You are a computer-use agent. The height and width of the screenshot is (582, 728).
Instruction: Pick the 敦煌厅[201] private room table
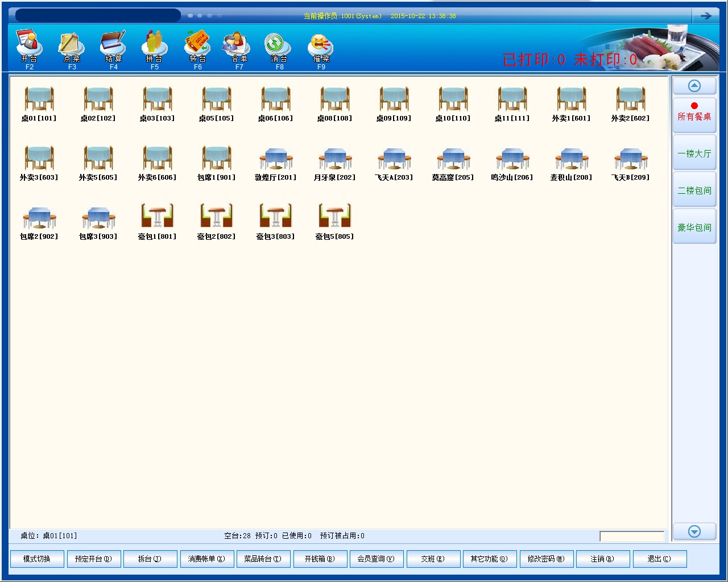pos(275,163)
